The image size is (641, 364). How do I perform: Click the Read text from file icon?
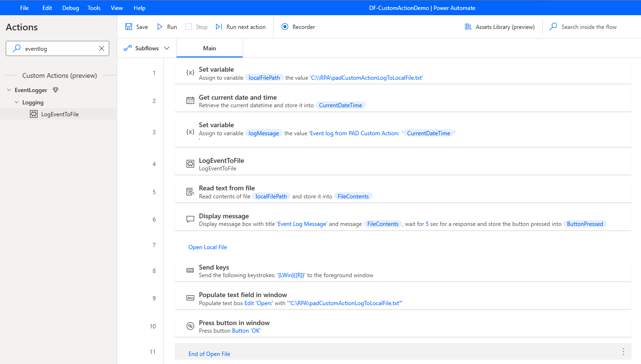(x=190, y=192)
